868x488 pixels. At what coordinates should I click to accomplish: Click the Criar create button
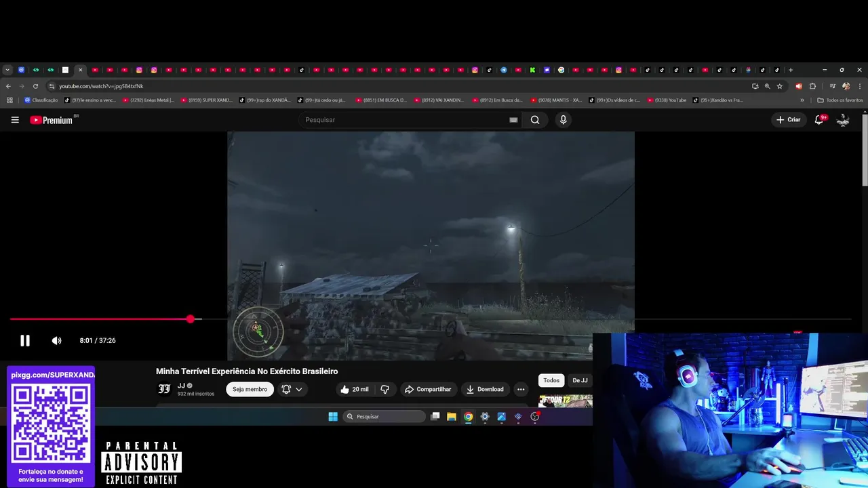[789, 120]
